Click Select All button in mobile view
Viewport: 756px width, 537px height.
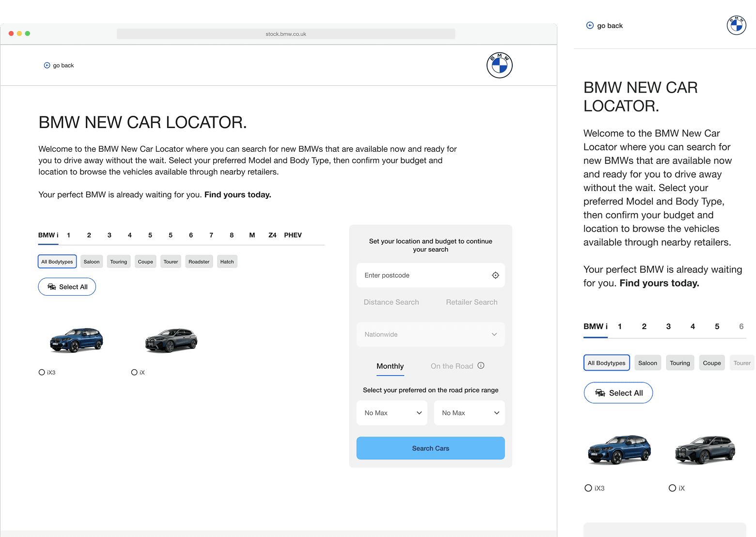(x=618, y=393)
